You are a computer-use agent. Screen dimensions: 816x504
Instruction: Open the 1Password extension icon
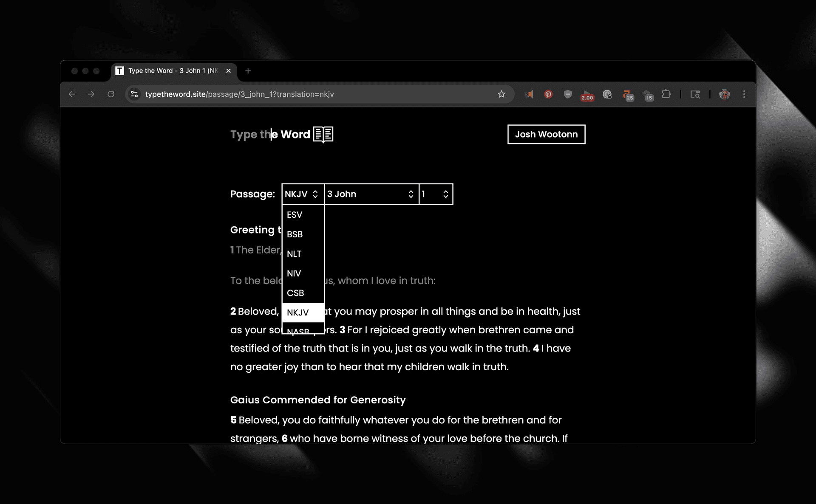click(607, 94)
